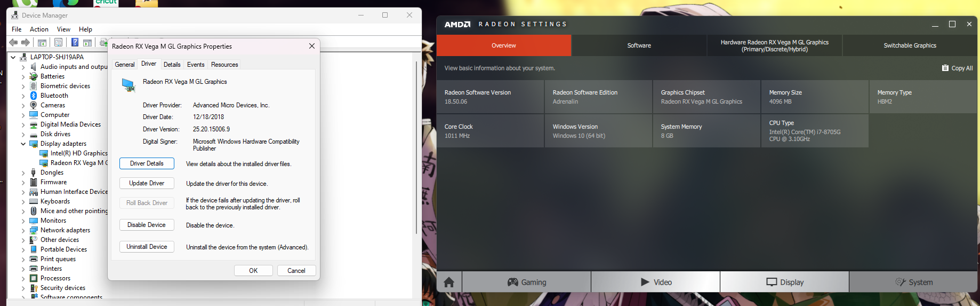
Task: Collapse the Display adapters category
Action: (23, 144)
